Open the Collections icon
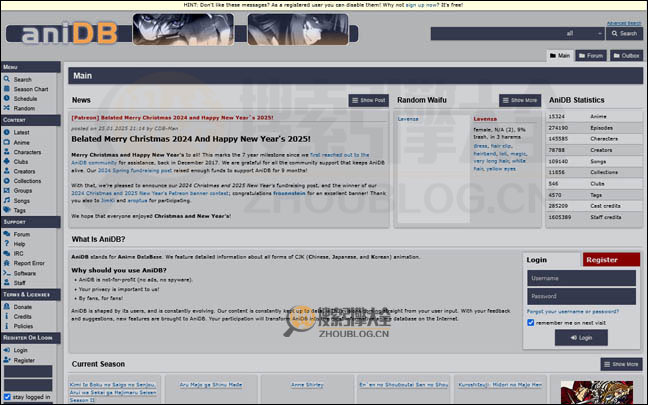The height and width of the screenshot is (405, 648). pyautogui.click(x=7, y=181)
